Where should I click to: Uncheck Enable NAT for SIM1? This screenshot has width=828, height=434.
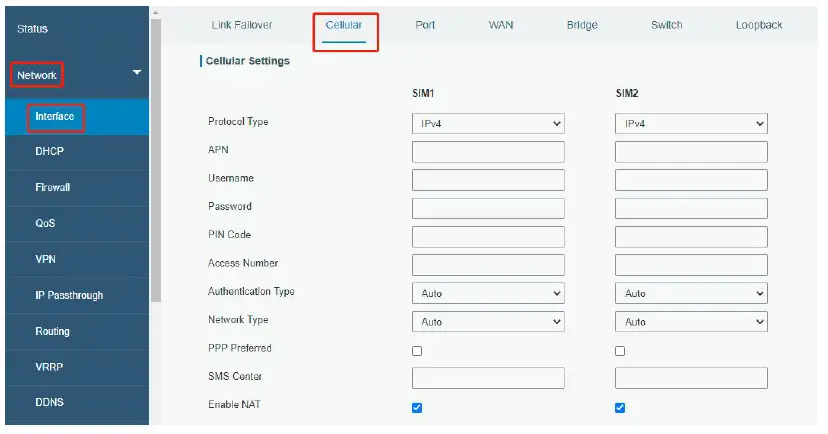[x=417, y=407]
